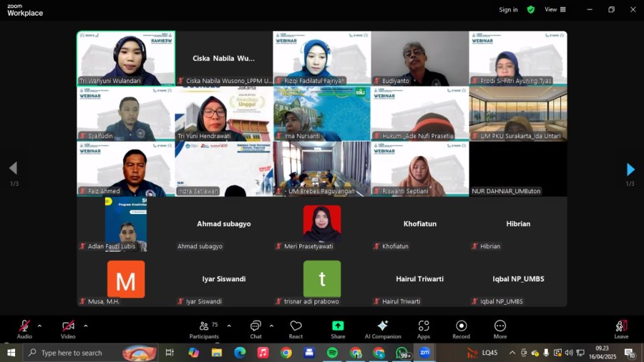Viewport: 644px width, 362px height.
Task: Open Microsoft Edge from the taskbar
Action: 240,353
